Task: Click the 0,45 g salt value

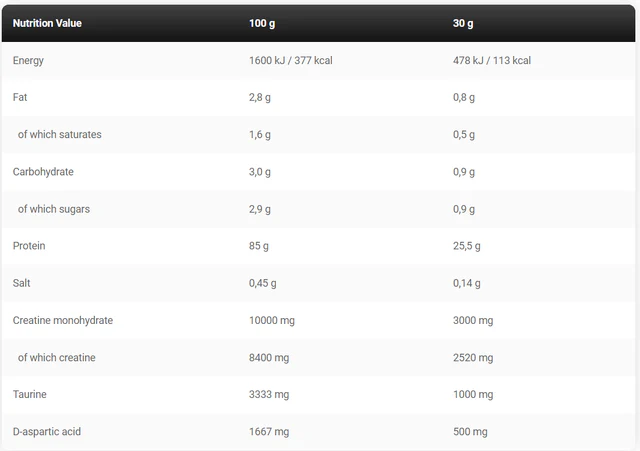Action: [262, 283]
